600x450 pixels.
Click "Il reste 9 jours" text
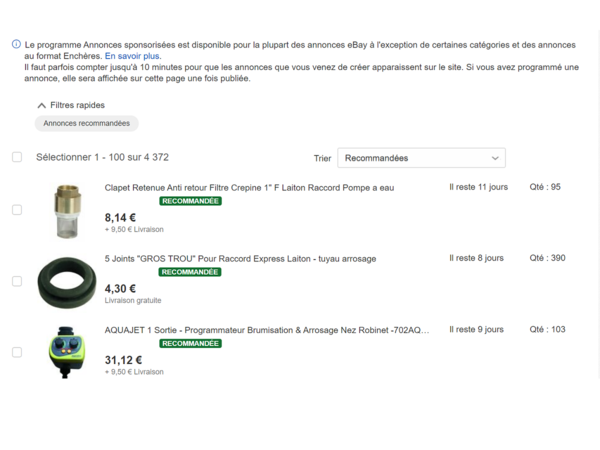tap(476, 329)
